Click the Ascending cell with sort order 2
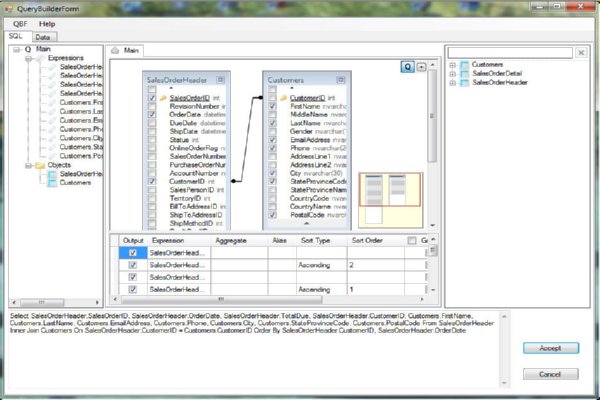 [321, 265]
